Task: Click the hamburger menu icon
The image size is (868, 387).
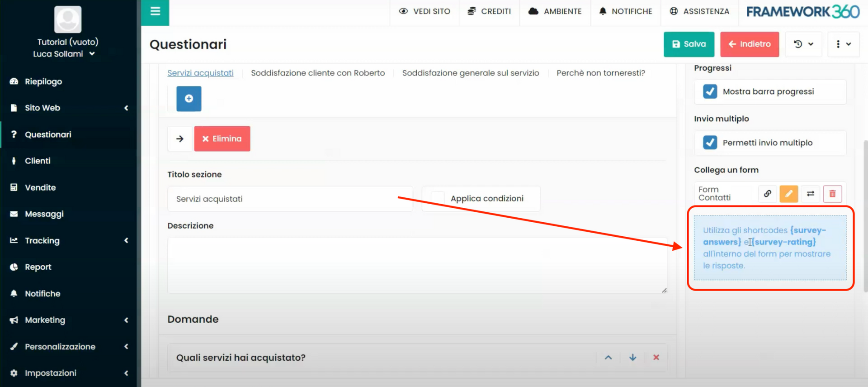Action: [x=155, y=11]
